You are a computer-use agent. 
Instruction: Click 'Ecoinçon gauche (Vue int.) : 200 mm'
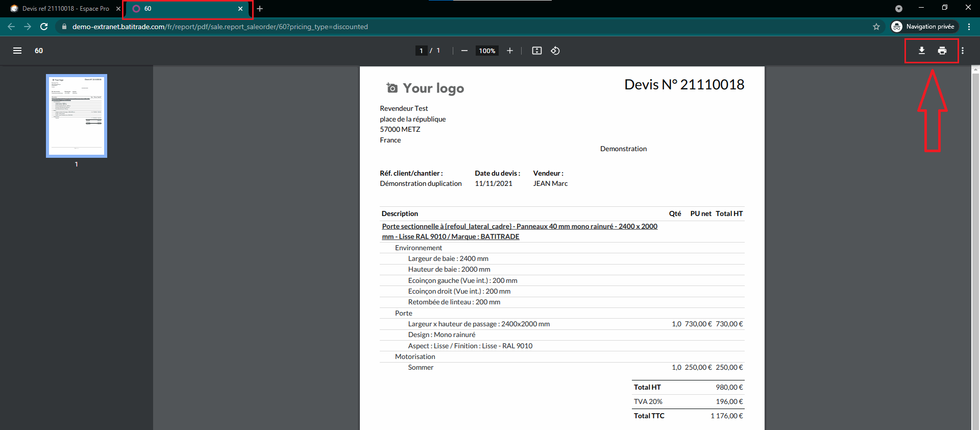click(462, 280)
